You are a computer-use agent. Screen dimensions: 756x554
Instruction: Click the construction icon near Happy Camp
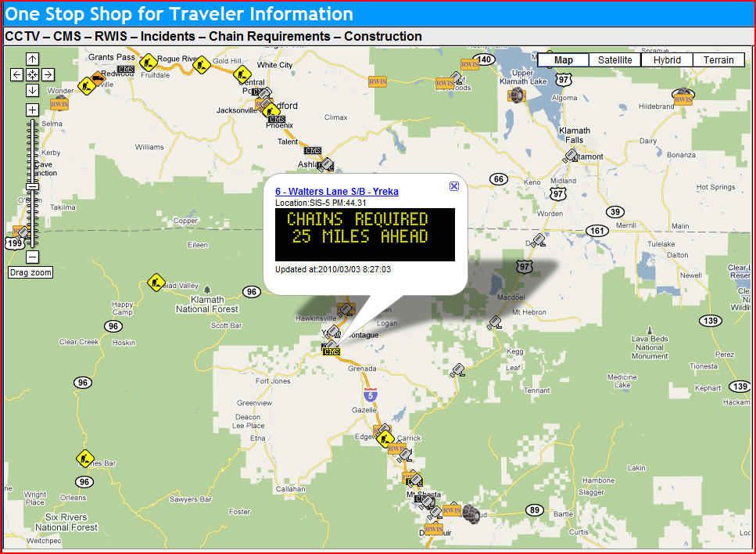[x=155, y=282]
